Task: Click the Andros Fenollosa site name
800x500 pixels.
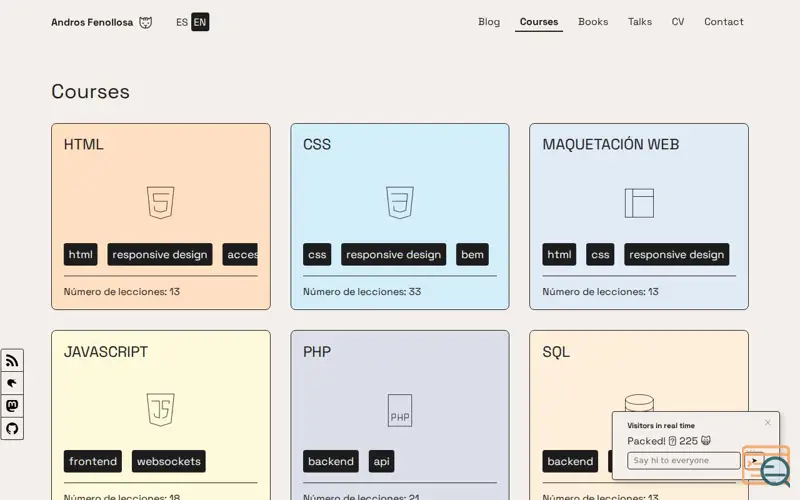Action: tap(92, 22)
